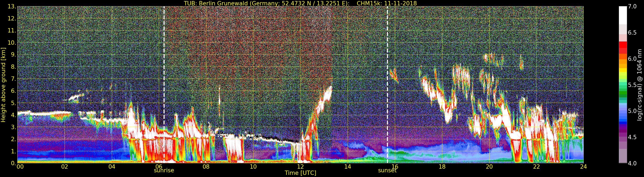Click the 'sunset' label below the time axis
644x177 pixels.
point(387,171)
